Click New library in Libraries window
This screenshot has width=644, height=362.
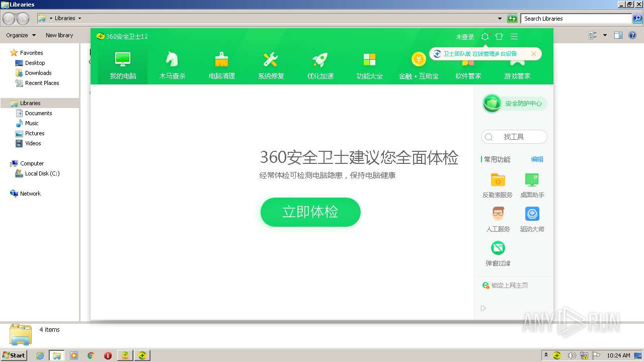(59, 35)
